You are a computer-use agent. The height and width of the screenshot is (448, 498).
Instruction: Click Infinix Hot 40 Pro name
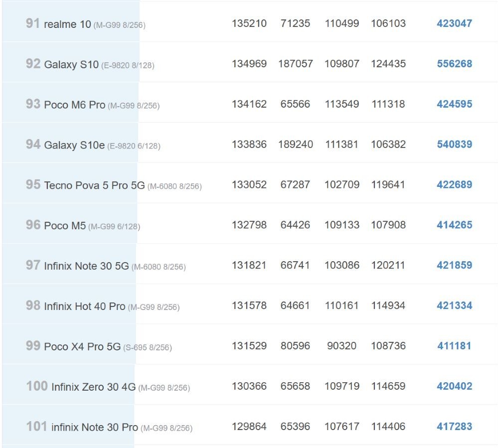[84, 306]
